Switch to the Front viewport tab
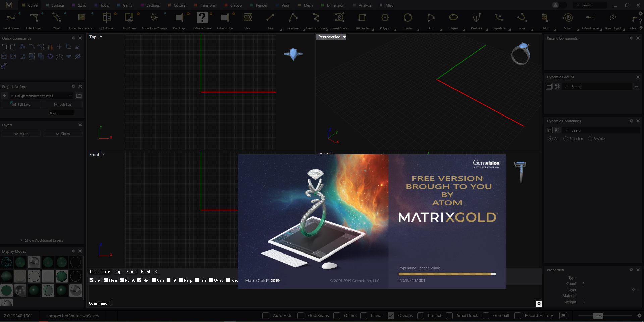Viewport: 644px width, 322px height. (x=131, y=272)
